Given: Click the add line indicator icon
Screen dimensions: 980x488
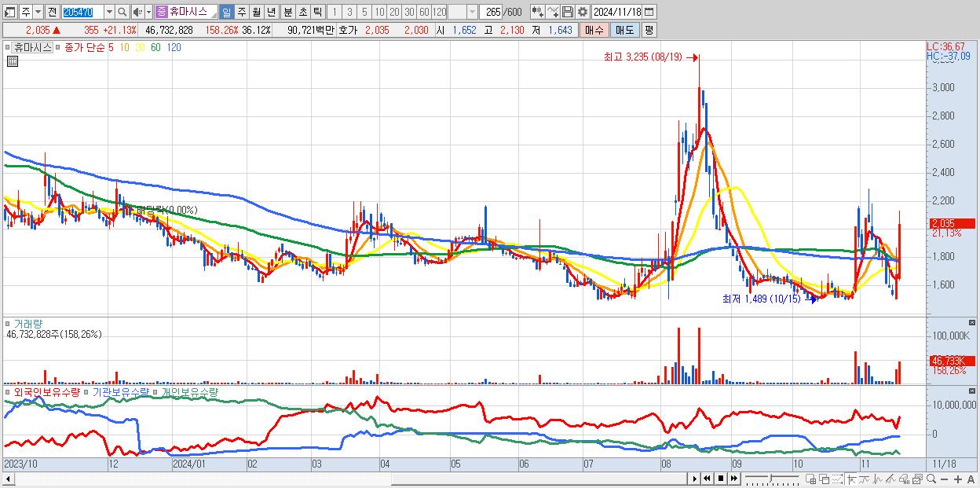Looking at the screenshot, I should click(x=552, y=12).
